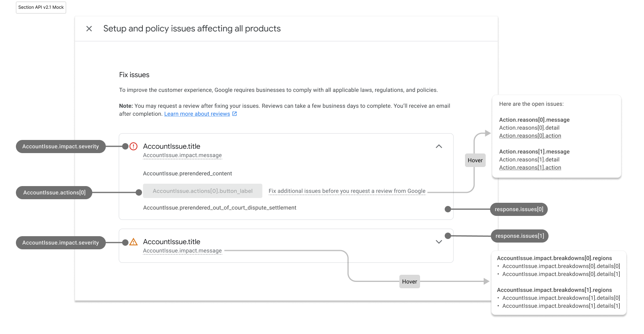Click the upper Hover label
Screen dimensions: 644x334
475,161
